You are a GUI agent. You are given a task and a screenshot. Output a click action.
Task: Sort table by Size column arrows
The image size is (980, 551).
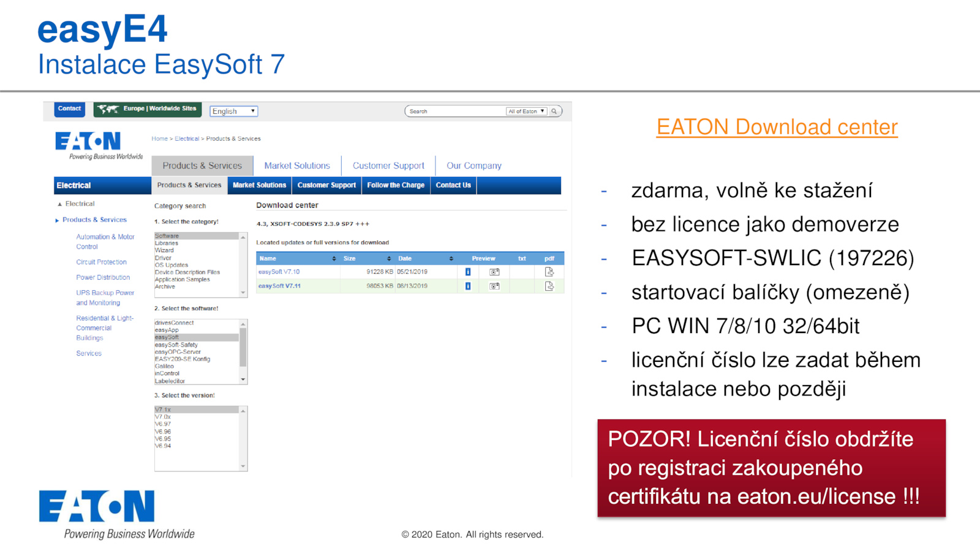(389, 258)
